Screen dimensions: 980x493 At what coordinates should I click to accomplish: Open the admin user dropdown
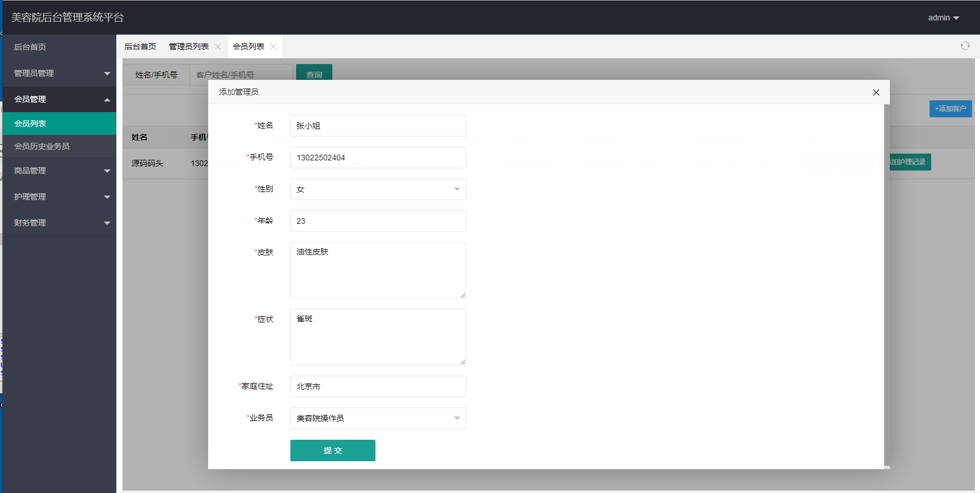click(x=944, y=18)
